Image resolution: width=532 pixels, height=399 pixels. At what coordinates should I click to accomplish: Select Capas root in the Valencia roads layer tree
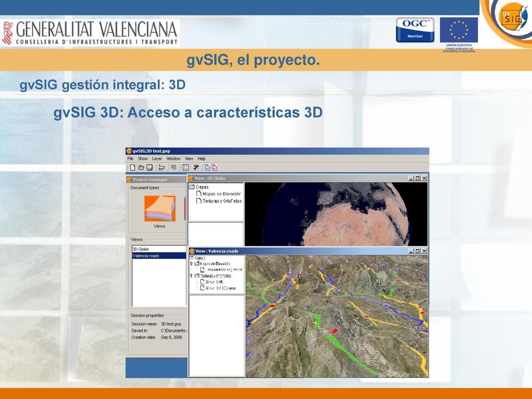click(199, 258)
